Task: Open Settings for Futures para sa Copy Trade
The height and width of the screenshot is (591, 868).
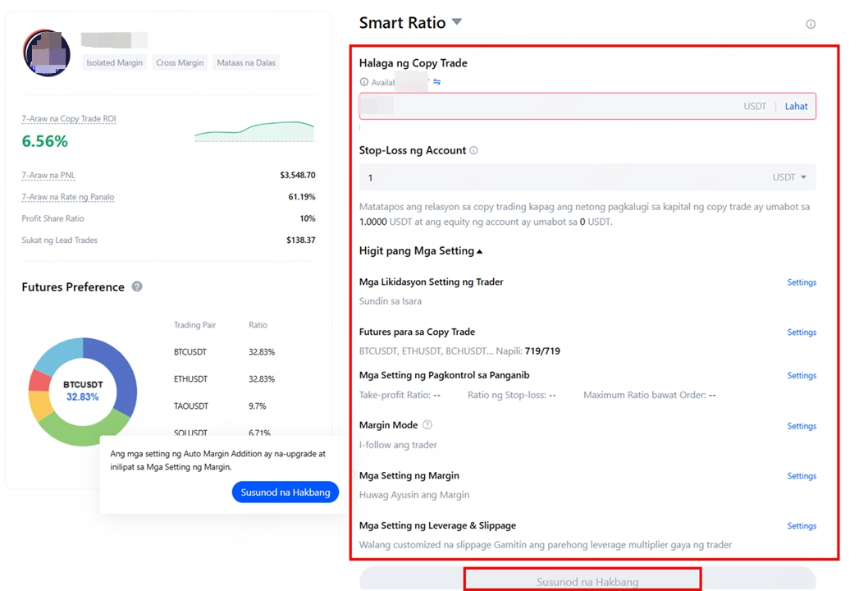Action: pyautogui.click(x=801, y=332)
